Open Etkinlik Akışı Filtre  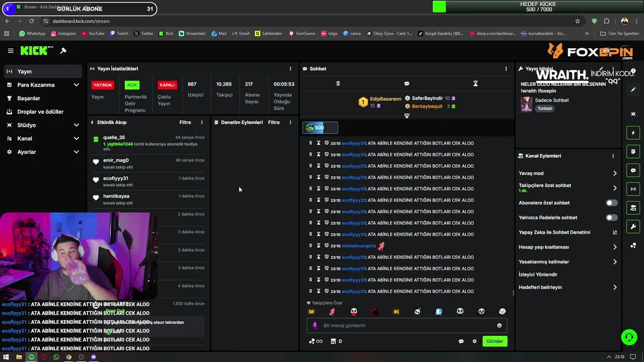(185, 122)
